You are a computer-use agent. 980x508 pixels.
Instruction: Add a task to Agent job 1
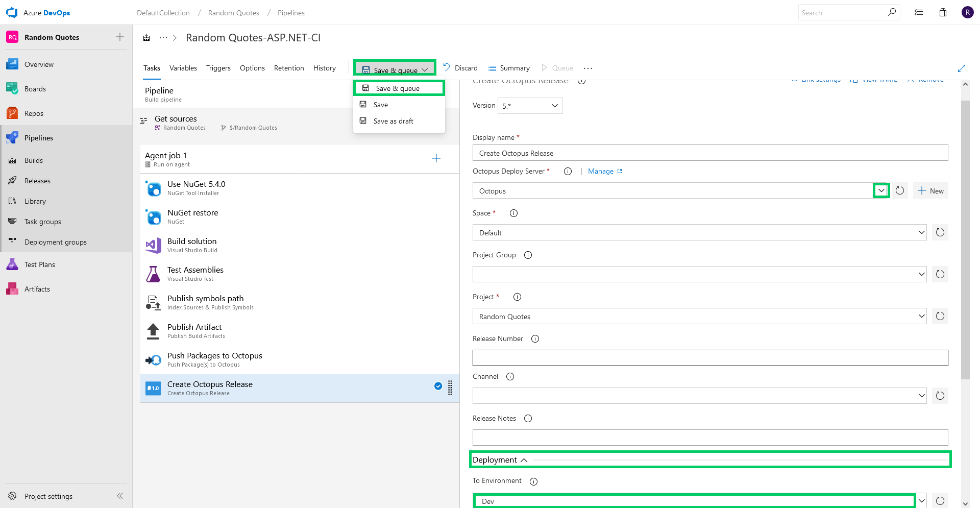point(436,158)
